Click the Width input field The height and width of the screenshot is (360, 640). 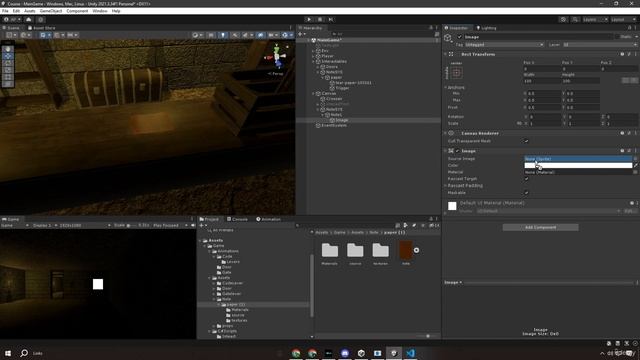tap(541, 81)
